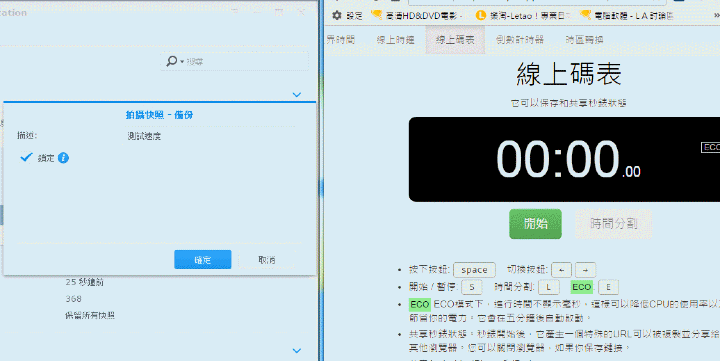The height and width of the screenshot is (361, 720).
Task: Click the '測試速度' description text
Action: (x=144, y=136)
